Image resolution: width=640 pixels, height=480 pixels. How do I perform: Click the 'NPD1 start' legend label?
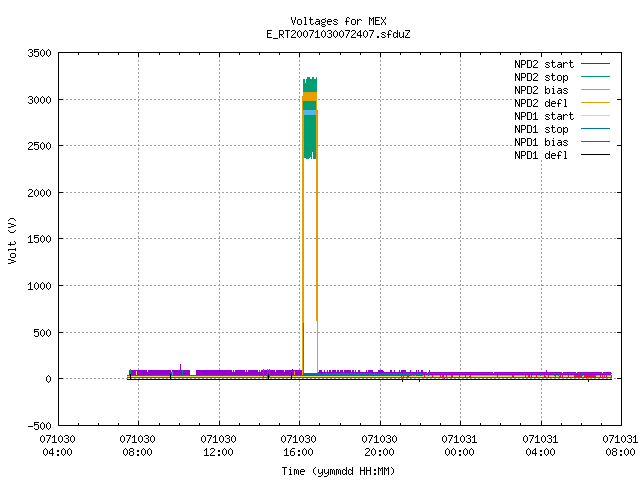click(544, 116)
